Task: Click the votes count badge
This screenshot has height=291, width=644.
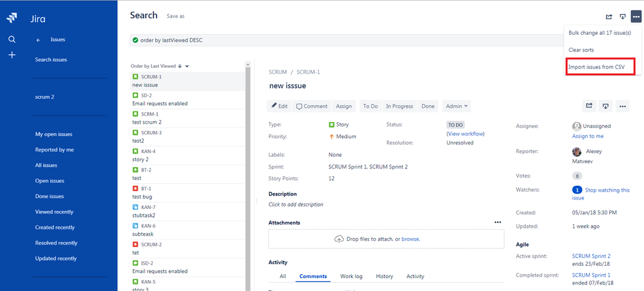Action: (577, 176)
